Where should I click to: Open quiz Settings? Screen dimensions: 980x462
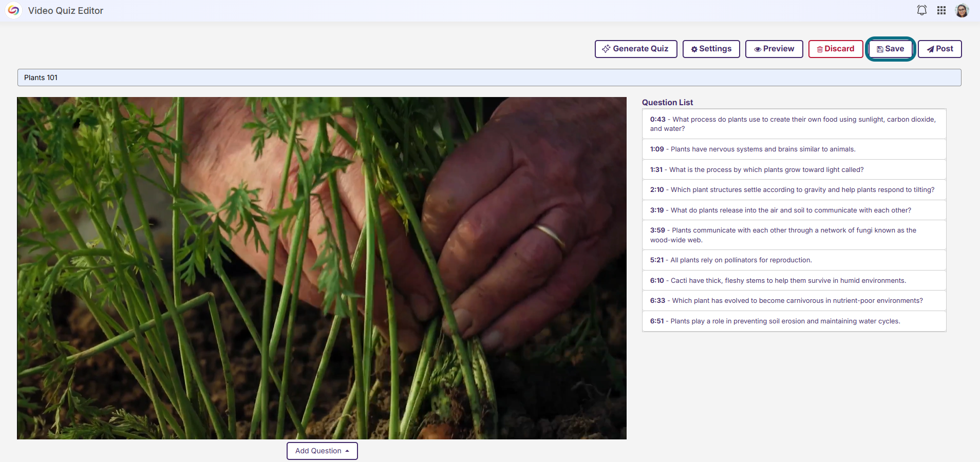711,49
